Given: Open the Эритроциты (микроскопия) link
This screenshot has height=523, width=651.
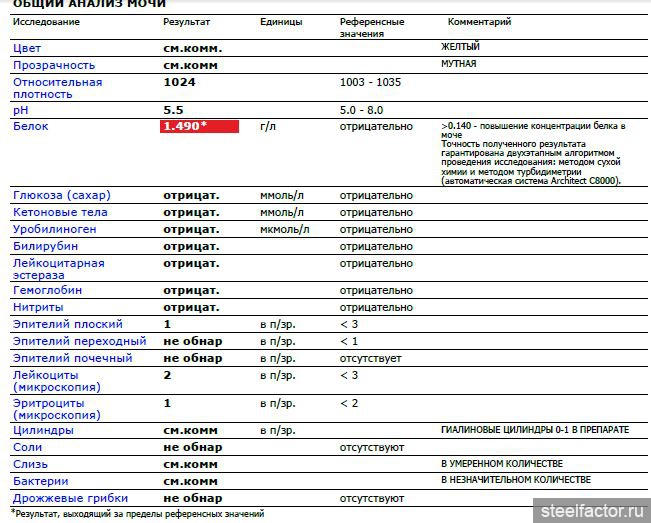Looking at the screenshot, I should [x=56, y=409].
